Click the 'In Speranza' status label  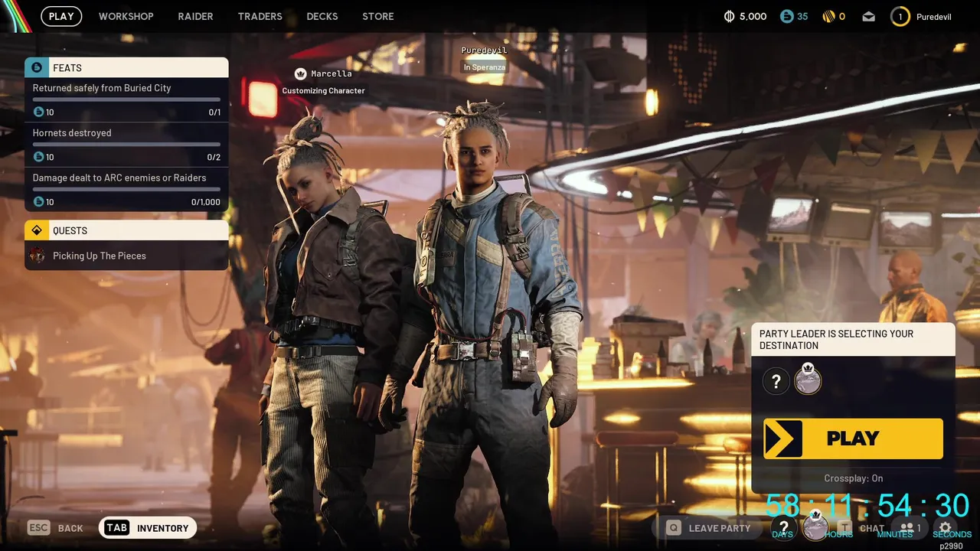[x=484, y=67]
